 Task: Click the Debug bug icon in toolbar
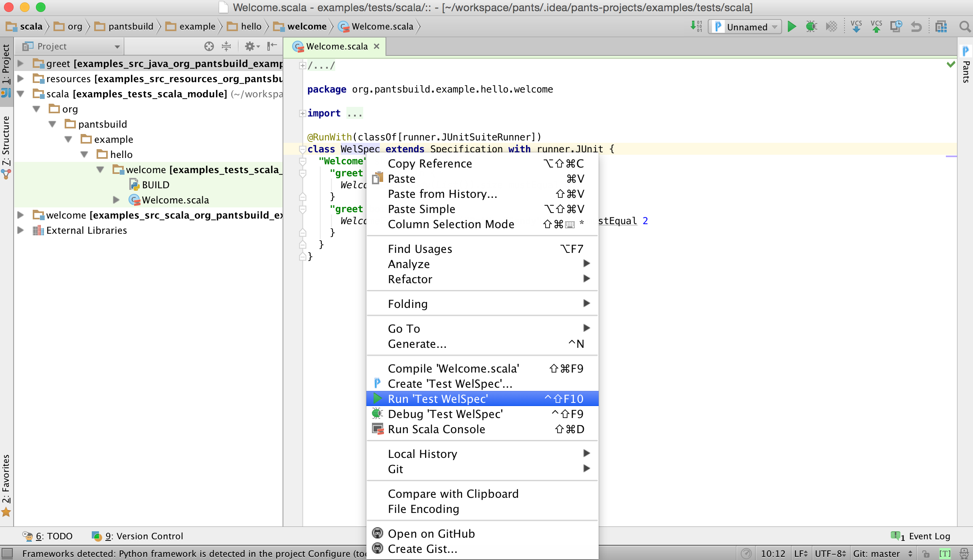[x=811, y=27]
